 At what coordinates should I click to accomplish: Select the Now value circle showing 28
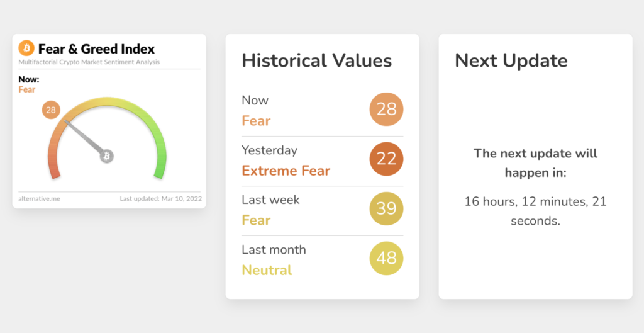tap(386, 110)
